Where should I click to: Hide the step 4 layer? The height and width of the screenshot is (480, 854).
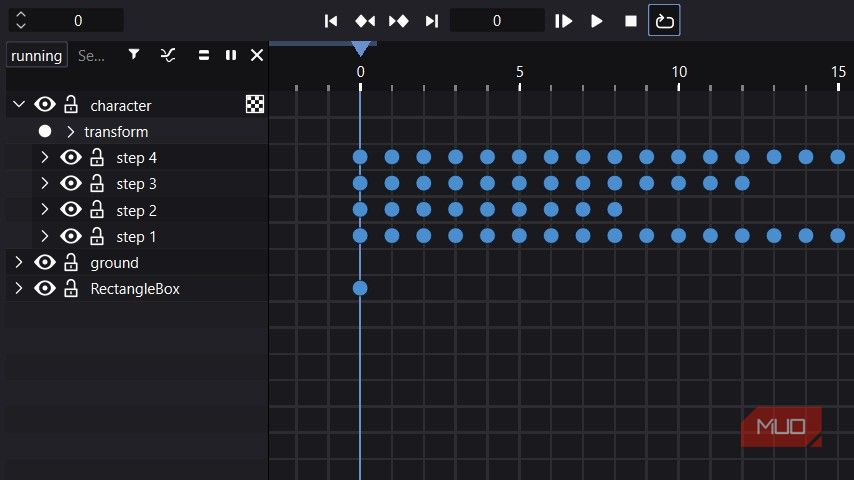71,157
